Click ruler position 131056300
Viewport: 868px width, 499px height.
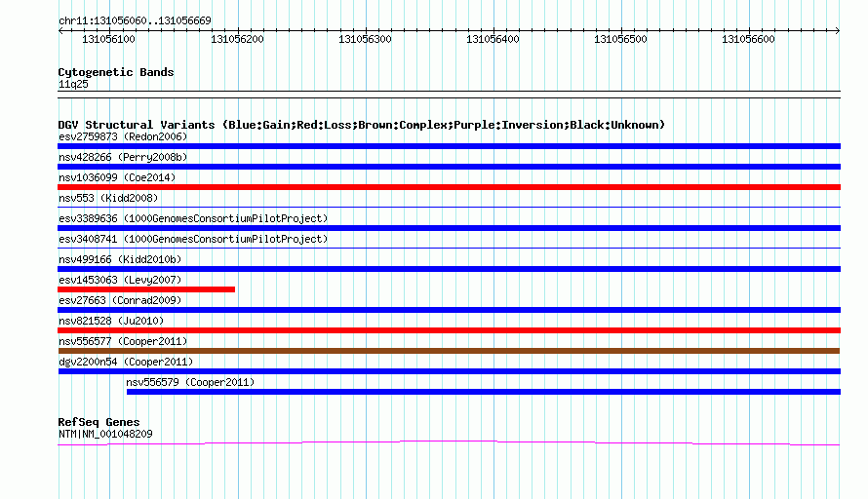pyautogui.click(x=366, y=39)
